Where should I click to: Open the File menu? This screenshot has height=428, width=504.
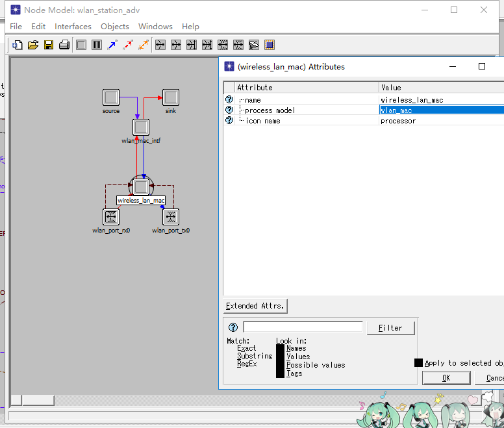pyautogui.click(x=16, y=27)
